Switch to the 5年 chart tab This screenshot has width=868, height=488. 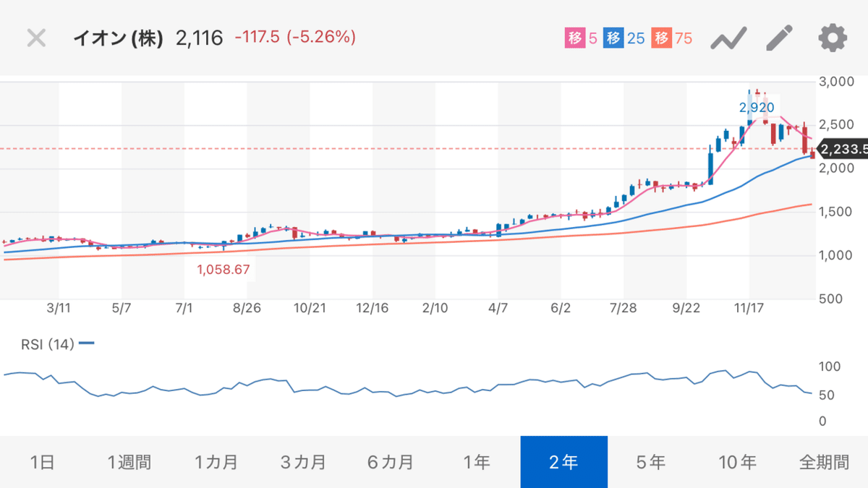[650, 461]
